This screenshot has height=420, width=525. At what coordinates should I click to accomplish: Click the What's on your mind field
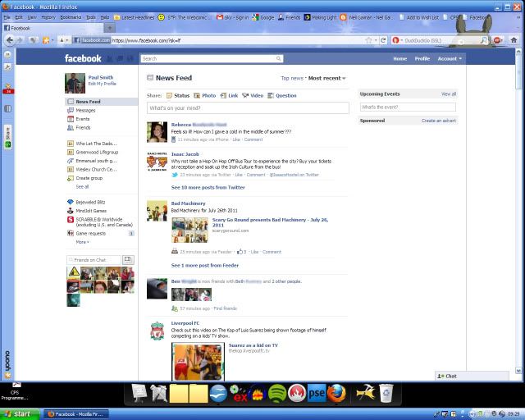point(248,107)
